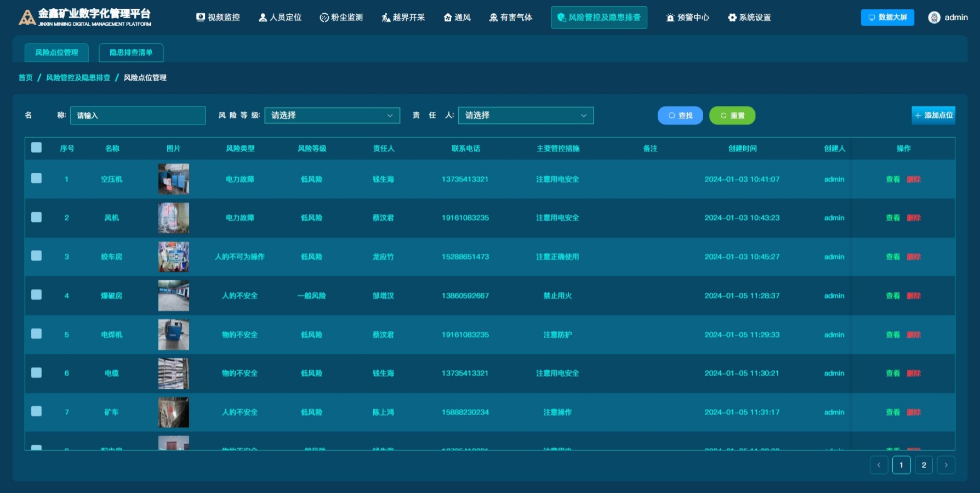This screenshot has width=980, height=493.
Task: Go to next page using right chevron
Action: [945, 465]
